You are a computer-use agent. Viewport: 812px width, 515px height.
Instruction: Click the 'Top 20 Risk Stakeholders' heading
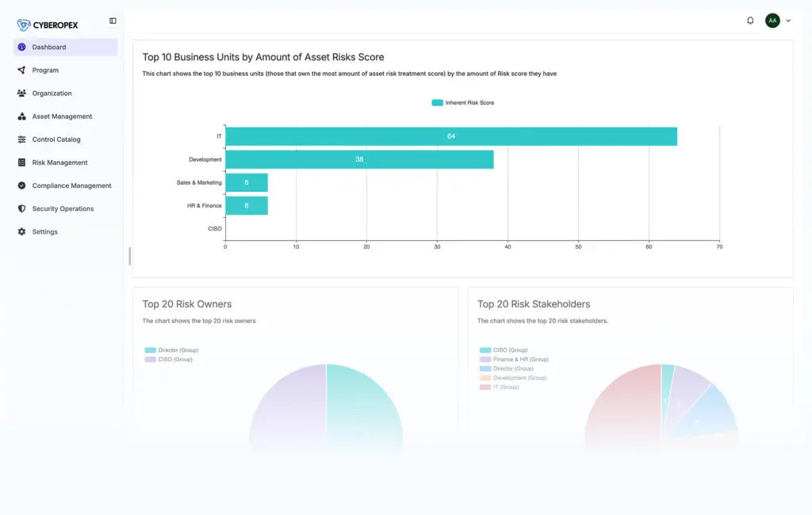[534, 304]
